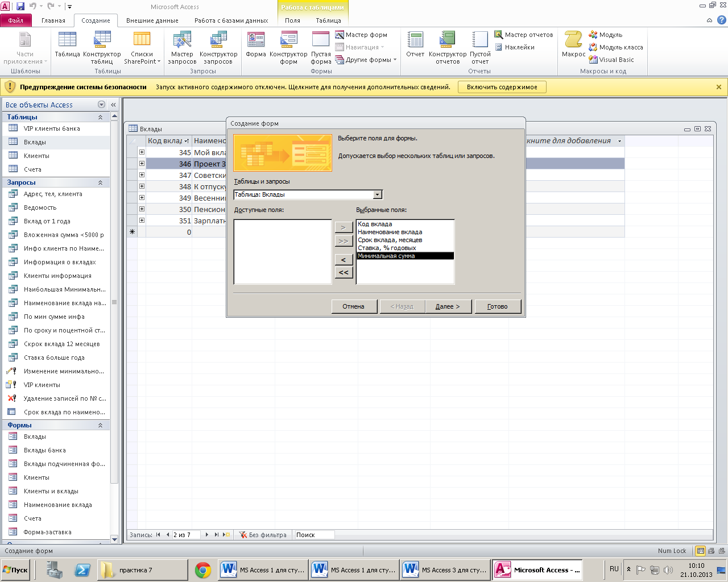The image size is (728, 582).
Task: Collapse the Таблицы group
Action: [x=100, y=117]
